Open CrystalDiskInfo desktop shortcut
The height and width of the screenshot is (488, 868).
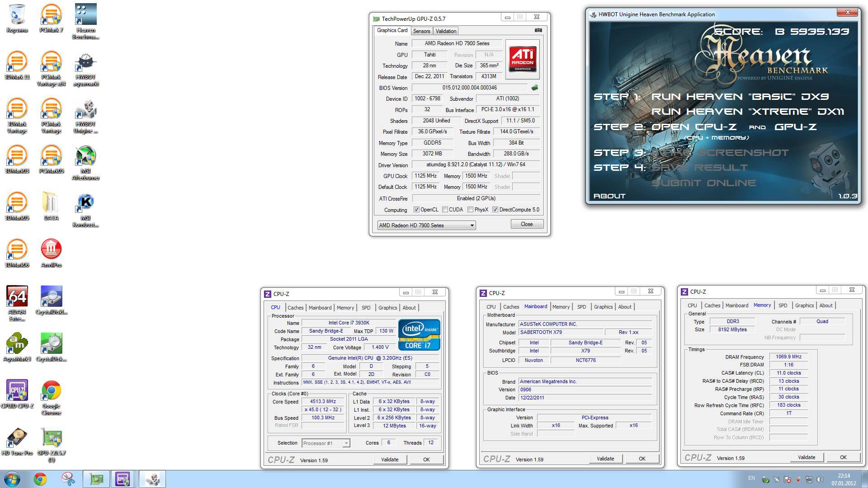(51, 300)
